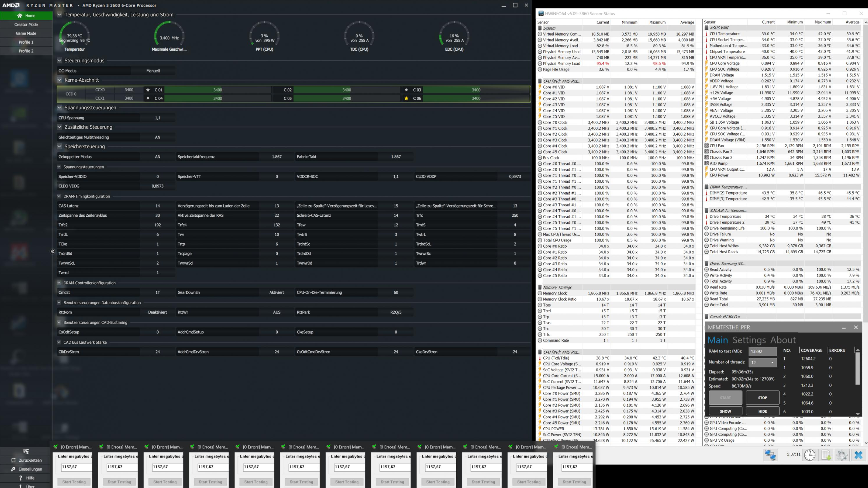Screen dimensions: 868x488
Task: Open HWiNFO sensor settings gear icon
Action: (842, 455)
